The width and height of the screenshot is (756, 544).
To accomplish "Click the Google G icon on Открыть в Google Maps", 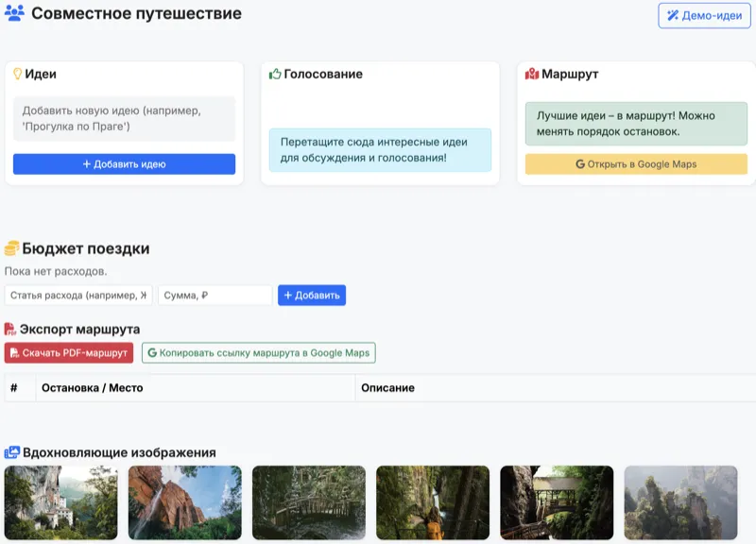I will click(x=578, y=164).
